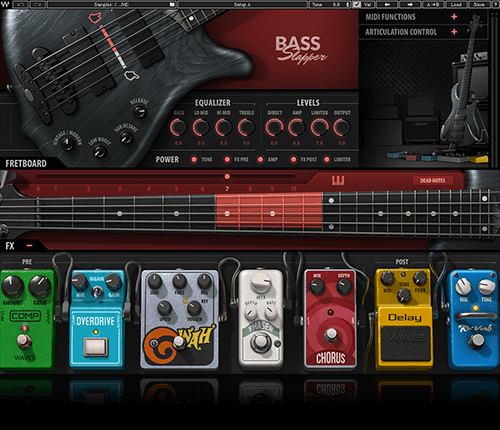
Task: Toggle the FX Post power switch
Action: [x=293, y=160]
